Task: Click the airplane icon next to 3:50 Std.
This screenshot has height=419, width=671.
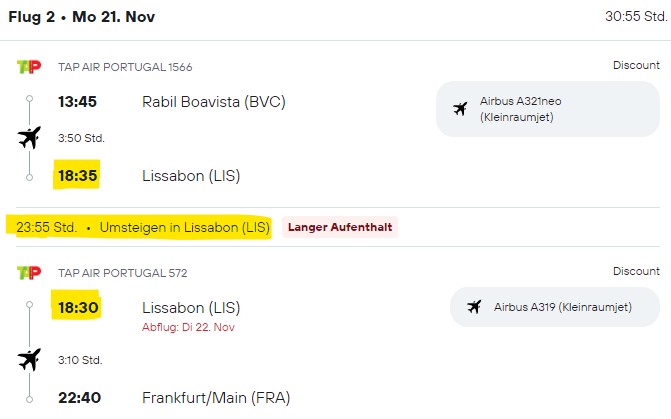Action: [29, 137]
